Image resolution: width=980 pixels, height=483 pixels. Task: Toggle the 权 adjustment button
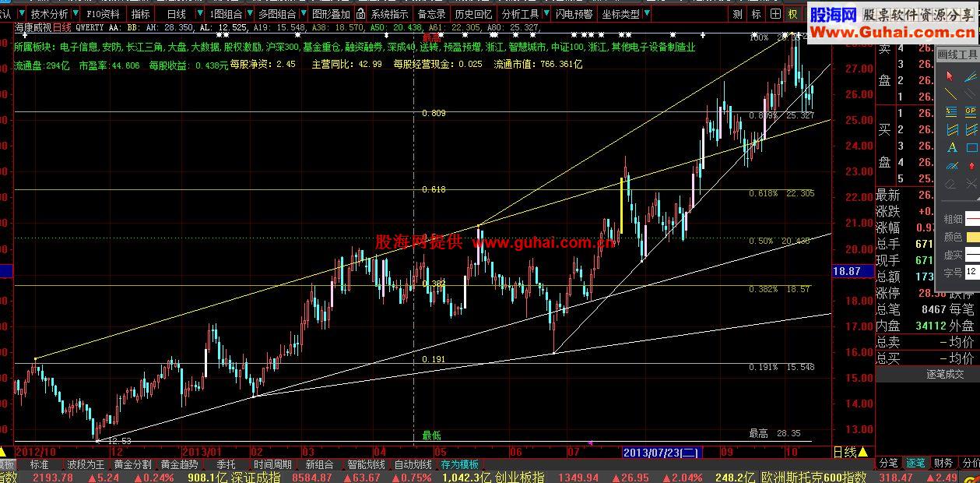pos(793,14)
